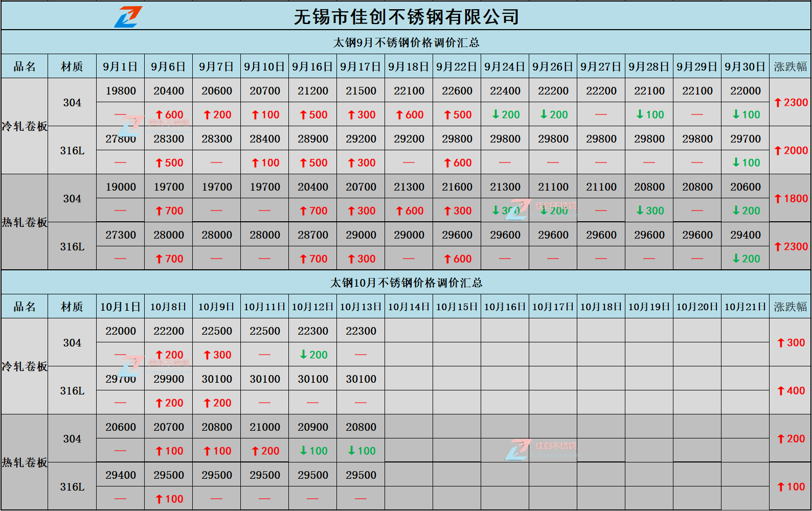Select the heading 太钢10月不锈钢价格调价汇总

point(407,283)
